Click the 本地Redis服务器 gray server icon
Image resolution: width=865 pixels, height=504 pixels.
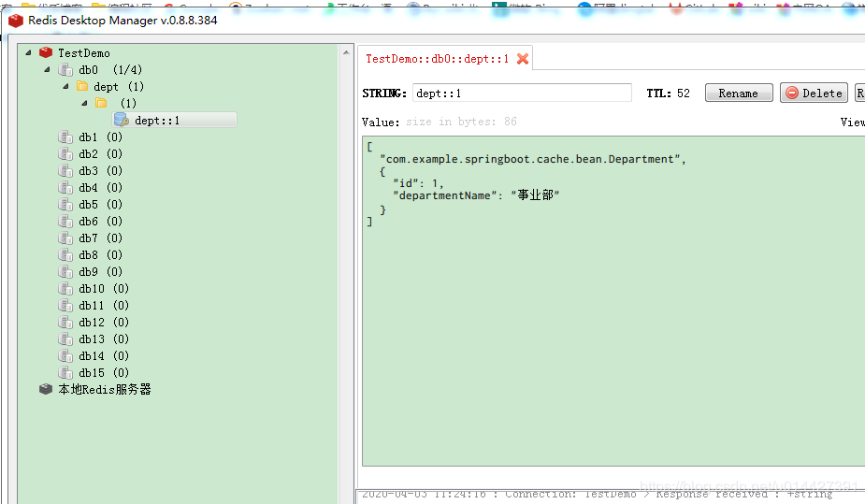46,389
